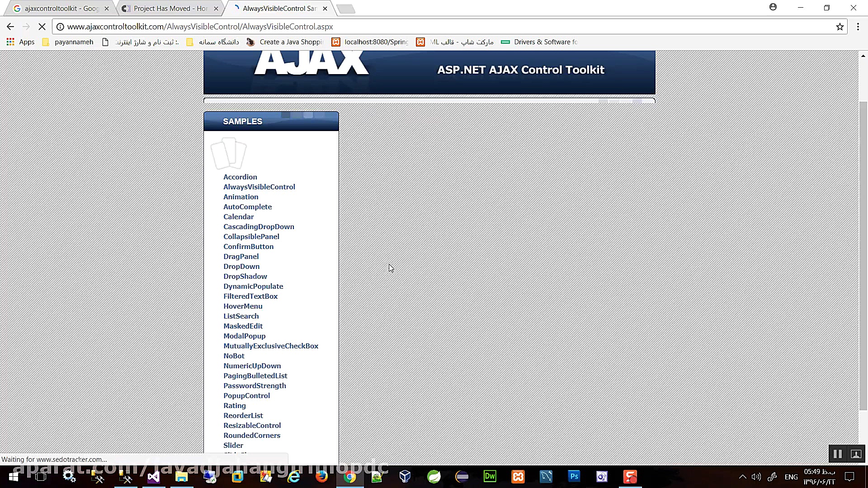Click the browser back navigation arrow

(x=10, y=27)
